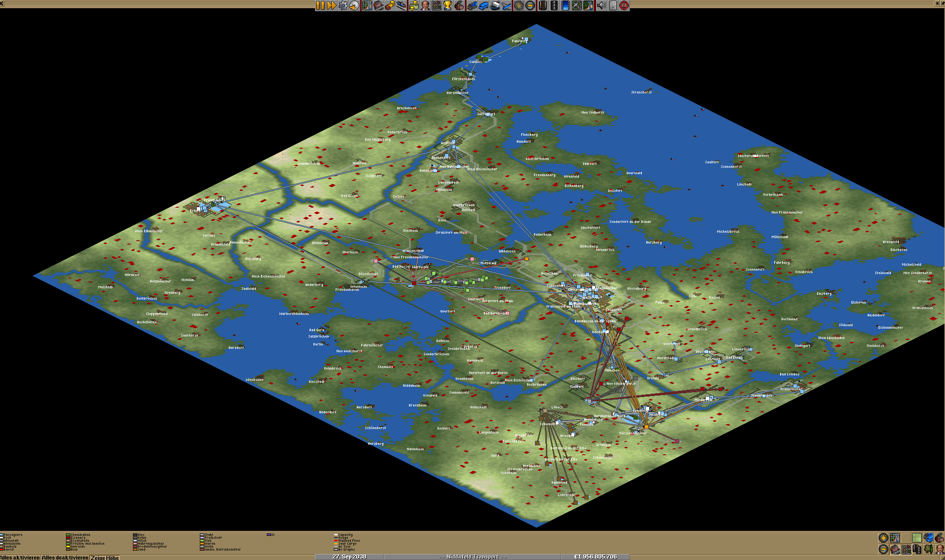The height and width of the screenshot is (560, 945).
Task: Click Alles aktivieren button
Action: pos(20,558)
